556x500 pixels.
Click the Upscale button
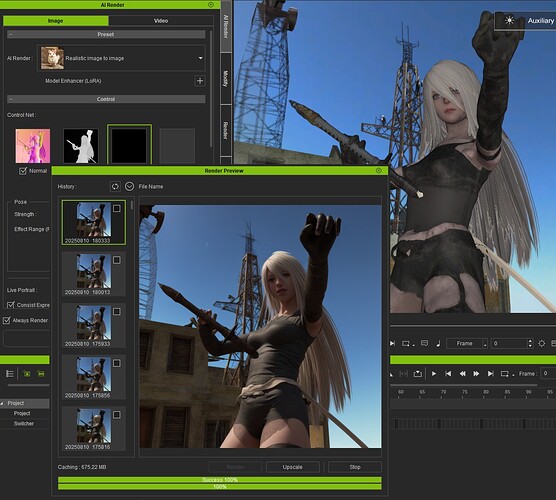tap(293, 467)
